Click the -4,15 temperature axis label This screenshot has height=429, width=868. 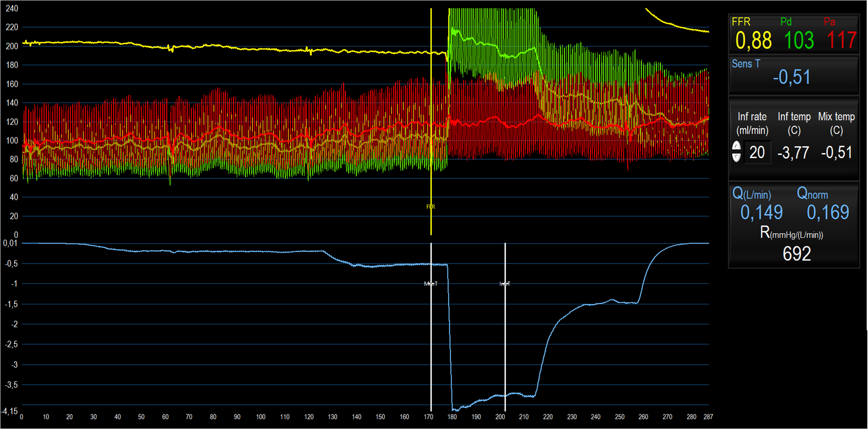(9, 411)
